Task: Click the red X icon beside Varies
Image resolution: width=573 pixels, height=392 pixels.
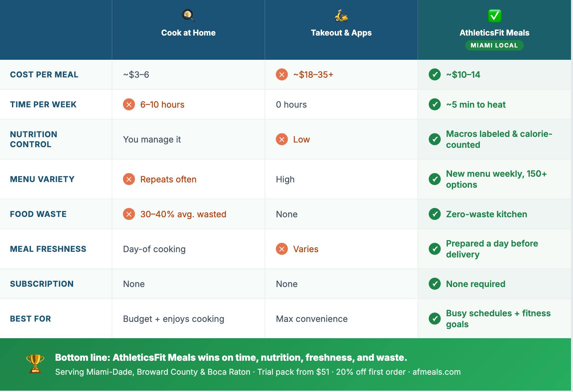Action: (x=282, y=249)
